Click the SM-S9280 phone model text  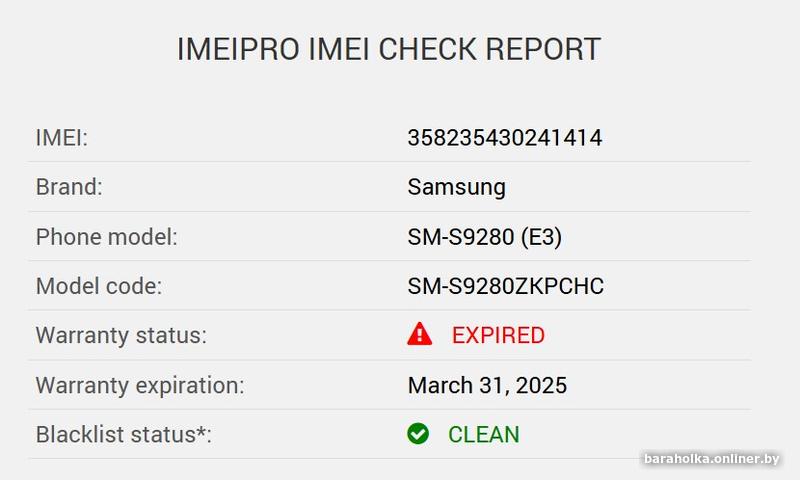(x=458, y=237)
